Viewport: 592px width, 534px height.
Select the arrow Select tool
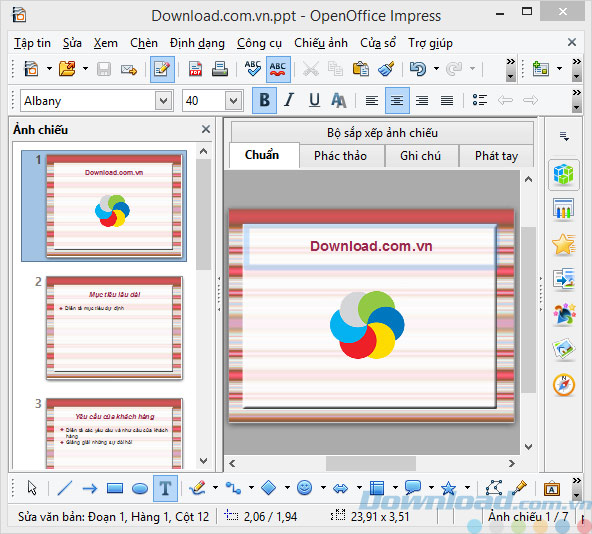click(x=32, y=488)
